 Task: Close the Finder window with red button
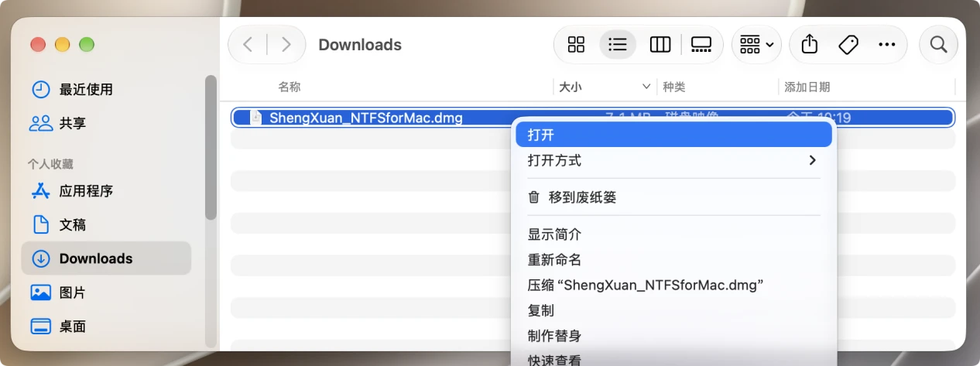click(x=38, y=45)
